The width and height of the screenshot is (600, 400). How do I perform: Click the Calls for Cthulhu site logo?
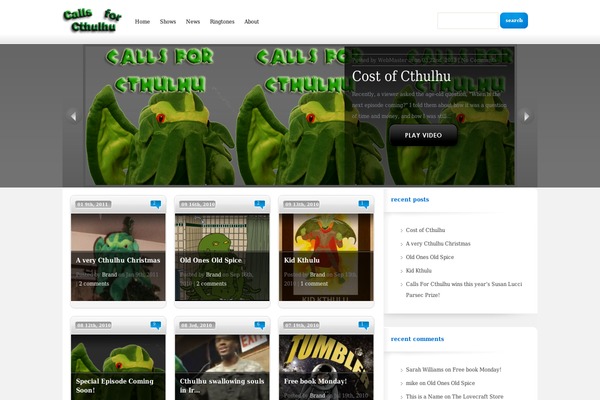(92, 21)
